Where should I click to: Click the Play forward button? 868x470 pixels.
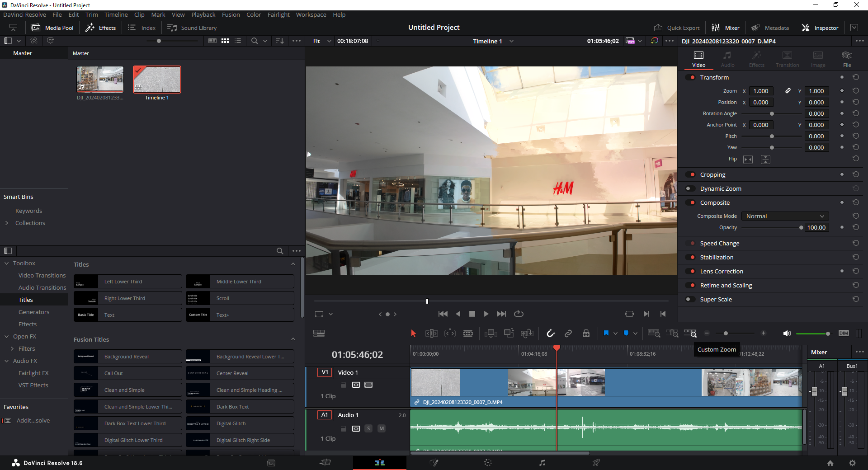coord(486,314)
